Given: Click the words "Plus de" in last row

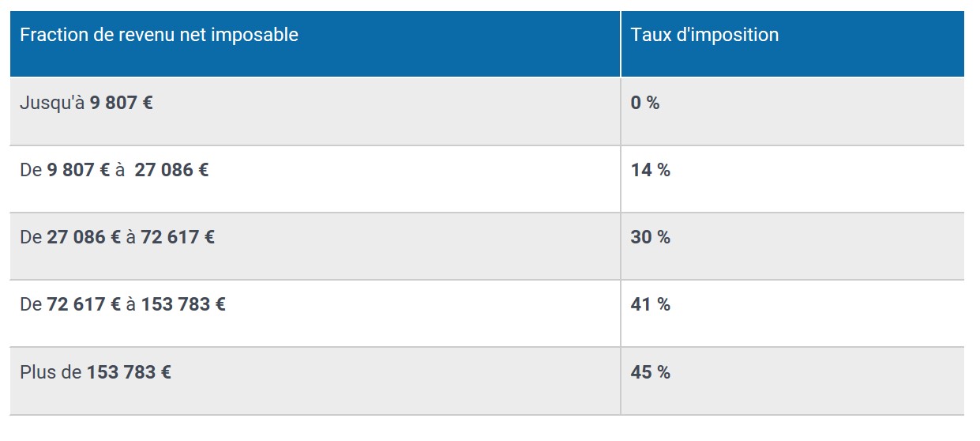Looking at the screenshot, I should [51, 371].
